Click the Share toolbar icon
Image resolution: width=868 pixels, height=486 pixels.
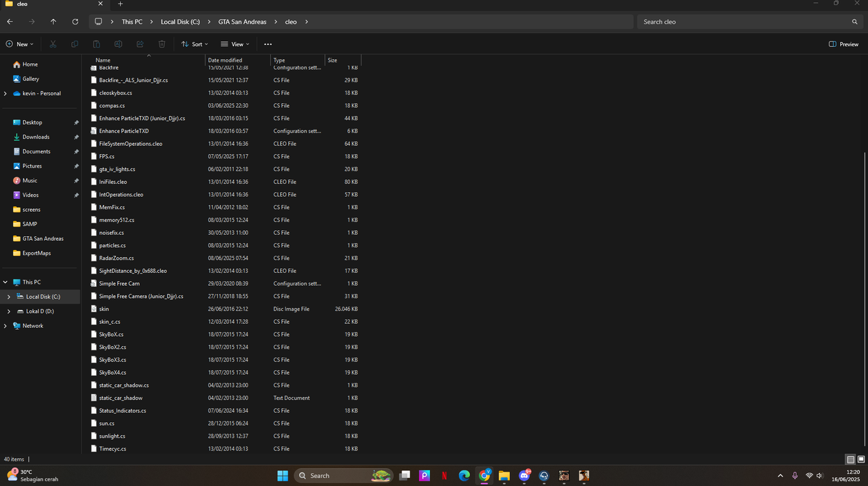click(x=140, y=44)
